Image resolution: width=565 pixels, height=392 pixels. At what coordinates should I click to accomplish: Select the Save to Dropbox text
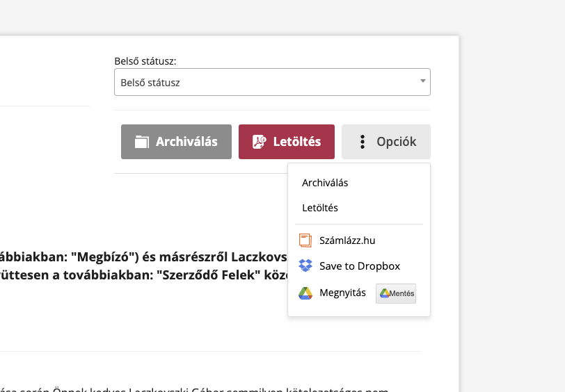[x=360, y=266]
